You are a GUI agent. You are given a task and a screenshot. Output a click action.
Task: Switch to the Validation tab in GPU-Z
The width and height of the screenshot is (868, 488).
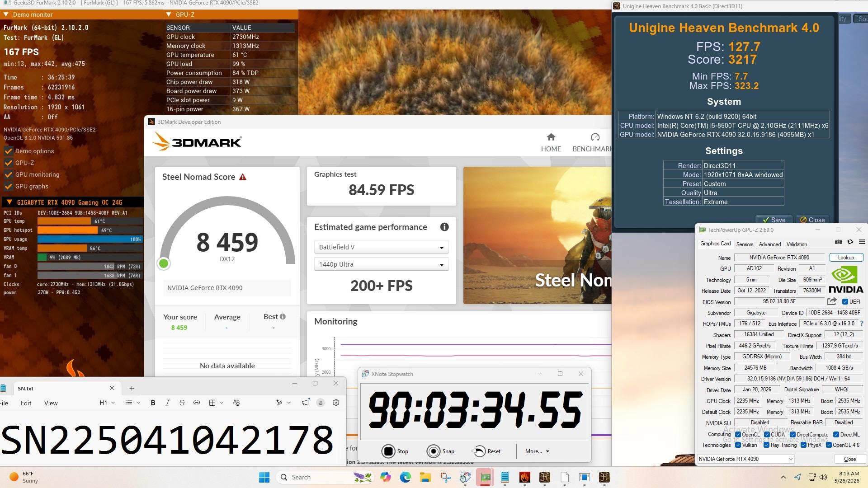[797, 244]
